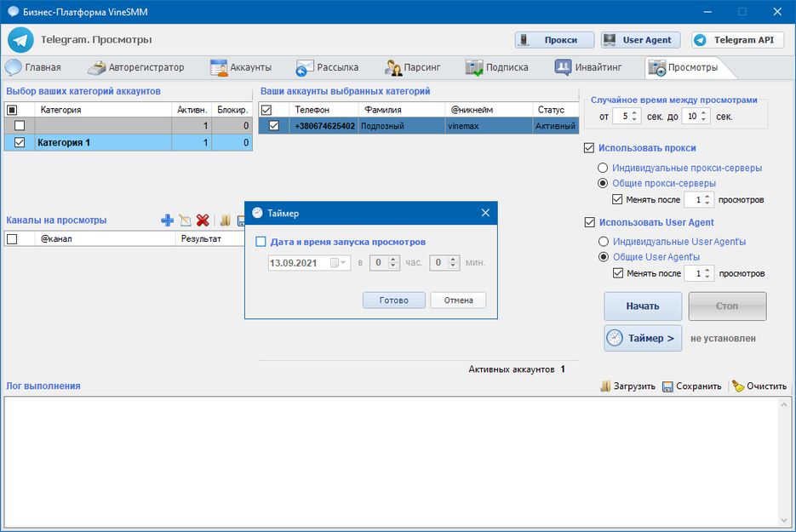Select Общие прокси-серверы radio option

(x=603, y=183)
